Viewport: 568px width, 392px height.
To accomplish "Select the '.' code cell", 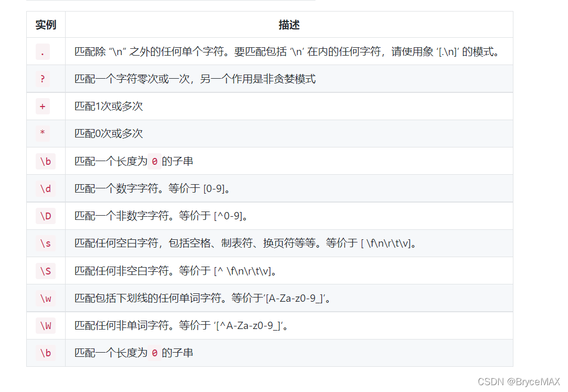I will pyautogui.click(x=43, y=52).
